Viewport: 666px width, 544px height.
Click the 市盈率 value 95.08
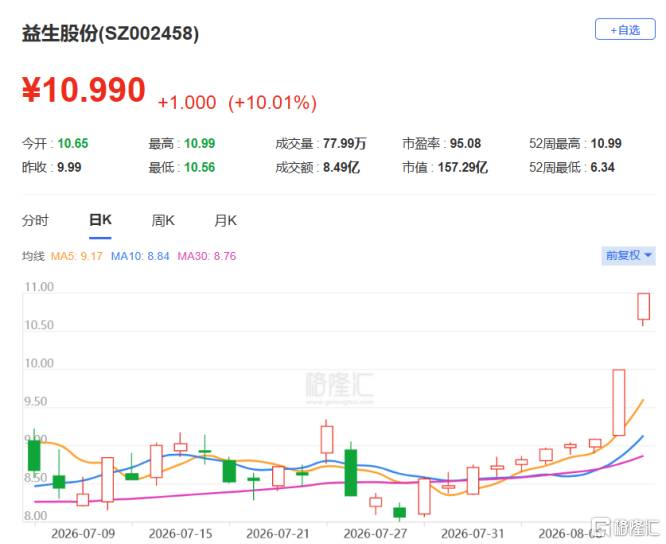[x=466, y=144]
